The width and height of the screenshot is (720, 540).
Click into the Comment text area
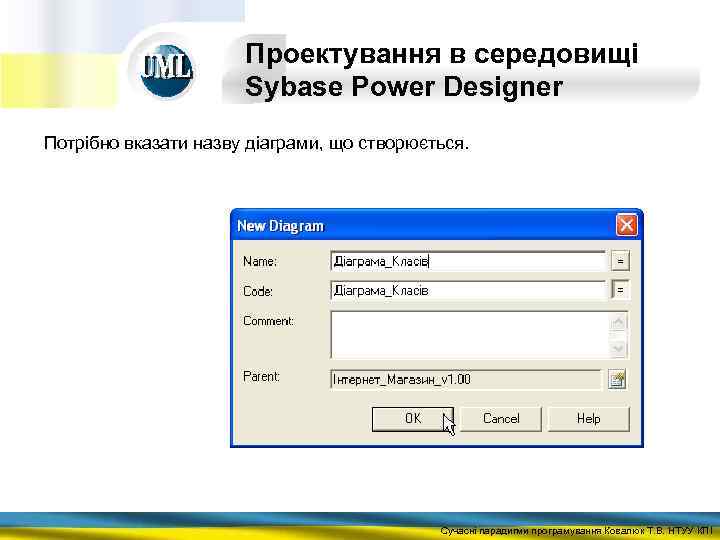coord(469,335)
